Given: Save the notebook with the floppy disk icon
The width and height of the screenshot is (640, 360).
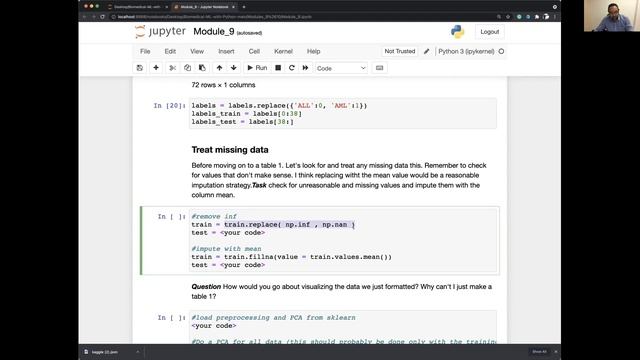Looking at the screenshot, I should tap(140, 68).
